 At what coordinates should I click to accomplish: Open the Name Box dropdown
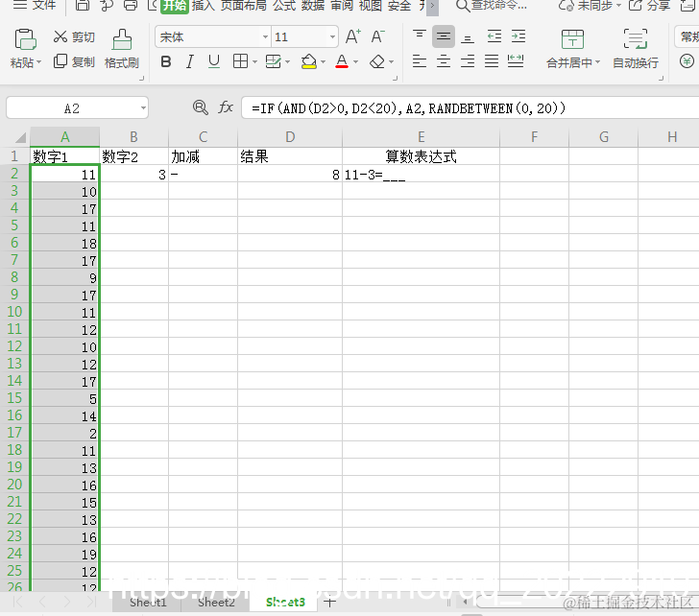[x=143, y=108]
